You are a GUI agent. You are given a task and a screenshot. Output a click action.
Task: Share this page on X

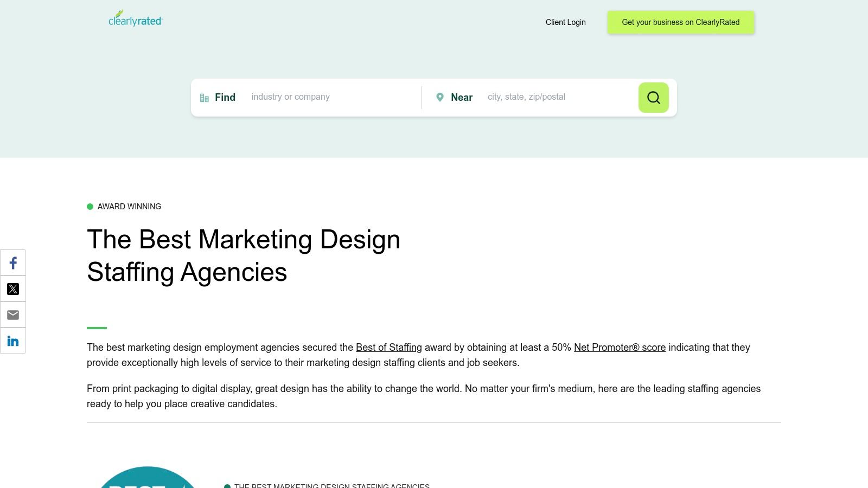coord(13,289)
